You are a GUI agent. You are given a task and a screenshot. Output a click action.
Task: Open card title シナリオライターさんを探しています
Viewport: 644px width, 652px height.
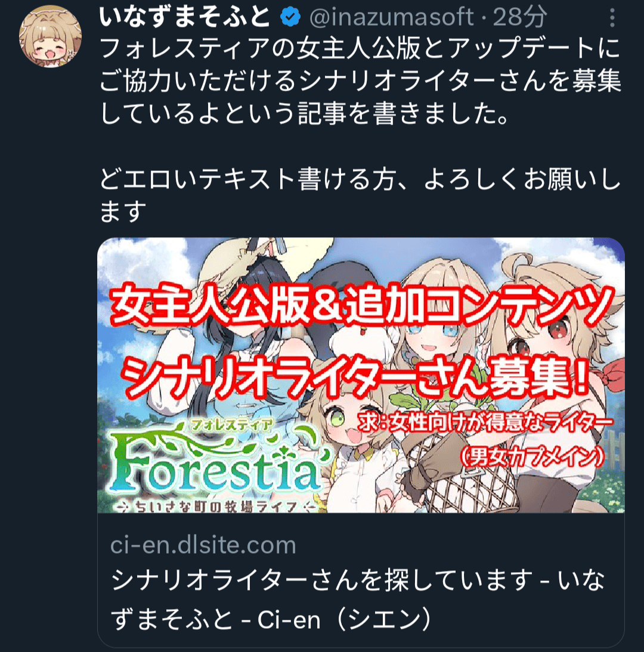coord(358,599)
